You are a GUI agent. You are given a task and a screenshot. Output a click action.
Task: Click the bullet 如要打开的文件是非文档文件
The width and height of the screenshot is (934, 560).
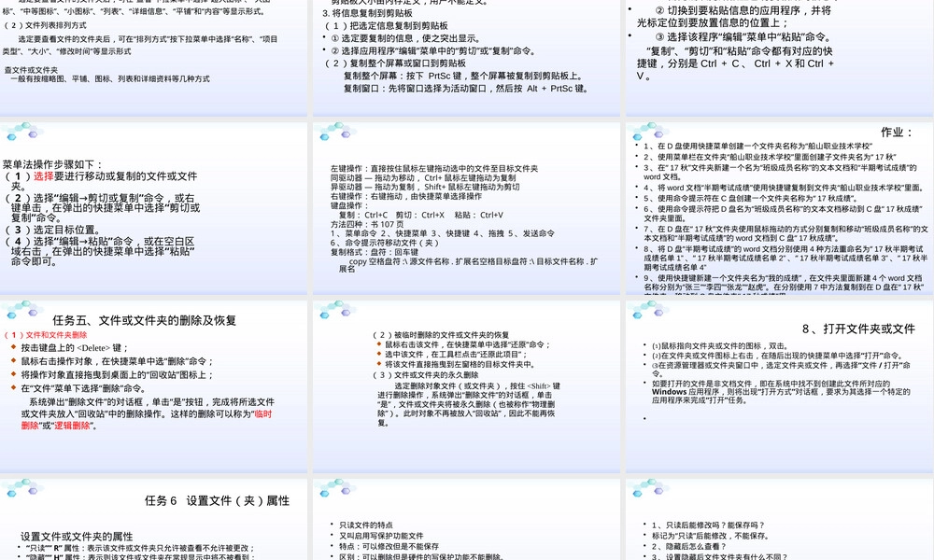click(x=781, y=392)
